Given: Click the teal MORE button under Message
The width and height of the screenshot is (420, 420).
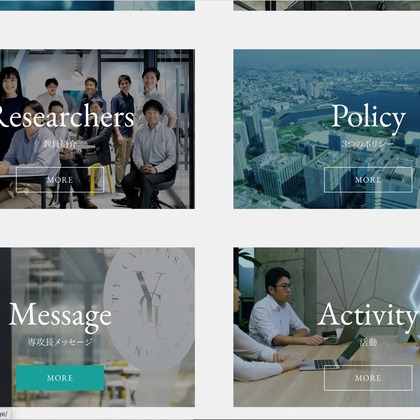Looking at the screenshot, I should click(x=60, y=378).
